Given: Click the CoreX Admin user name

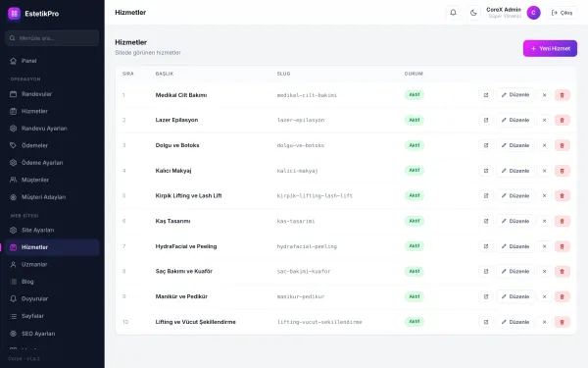Looking at the screenshot, I should point(504,10).
